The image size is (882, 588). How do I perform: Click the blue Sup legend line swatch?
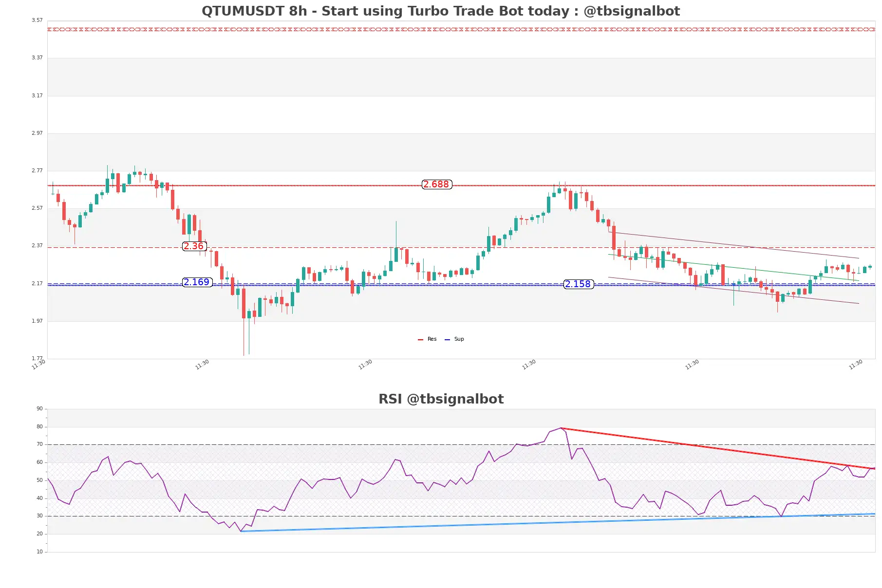(447, 340)
